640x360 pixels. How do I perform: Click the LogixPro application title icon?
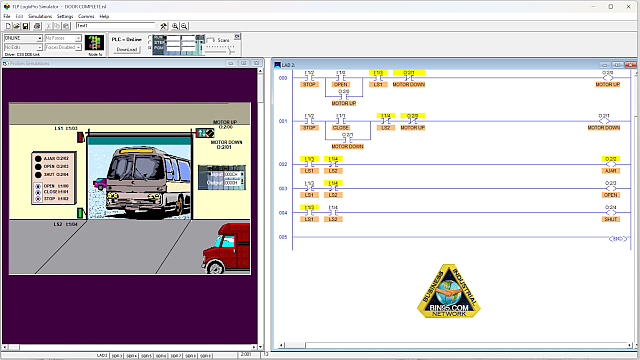pyautogui.click(x=7, y=7)
